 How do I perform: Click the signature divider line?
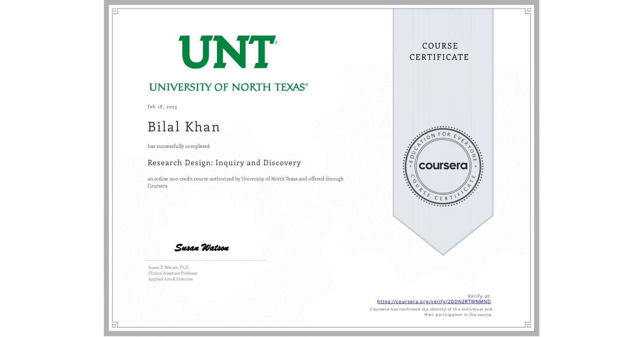click(x=205, y=260)
